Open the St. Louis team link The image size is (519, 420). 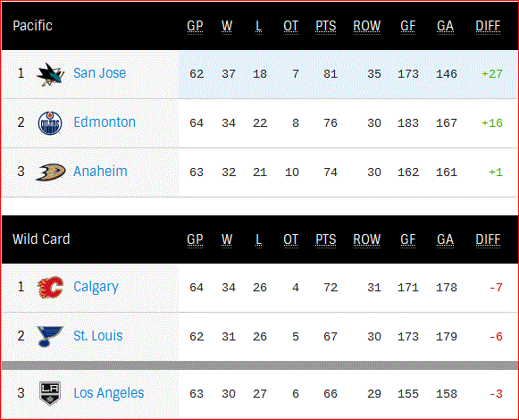[x=98, y=336]
